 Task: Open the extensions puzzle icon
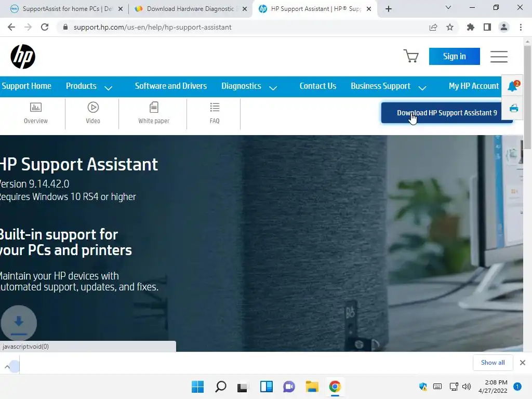(470, 27)
